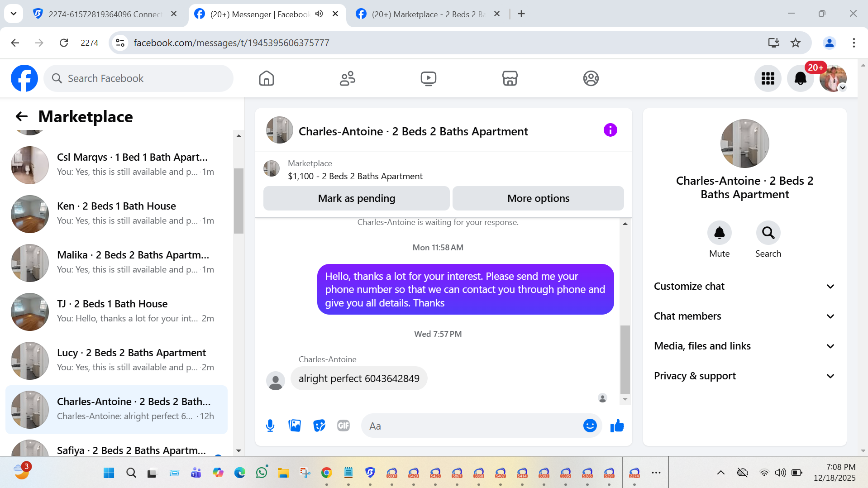
Task: Close the Messenger | Facebook tab
Action: pos(335,14)
